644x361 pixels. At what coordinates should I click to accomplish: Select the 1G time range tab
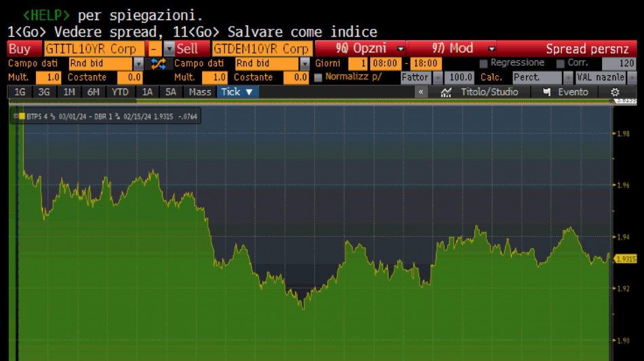point(20,92)
